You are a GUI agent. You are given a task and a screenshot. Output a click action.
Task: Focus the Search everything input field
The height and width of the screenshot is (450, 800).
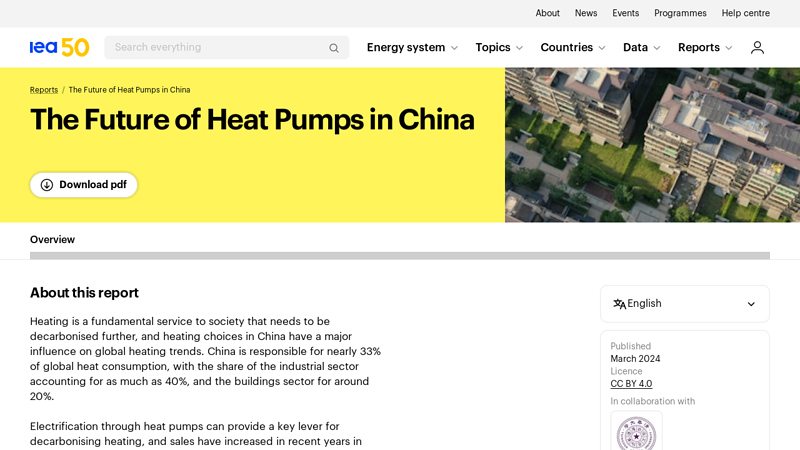[227, 47]
